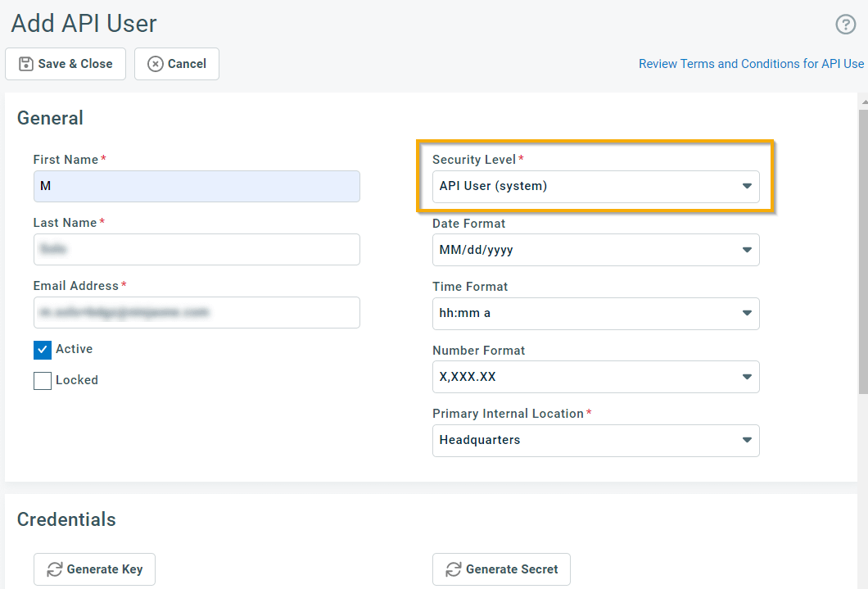Open the Time Format combo box

tap(595, 313)
